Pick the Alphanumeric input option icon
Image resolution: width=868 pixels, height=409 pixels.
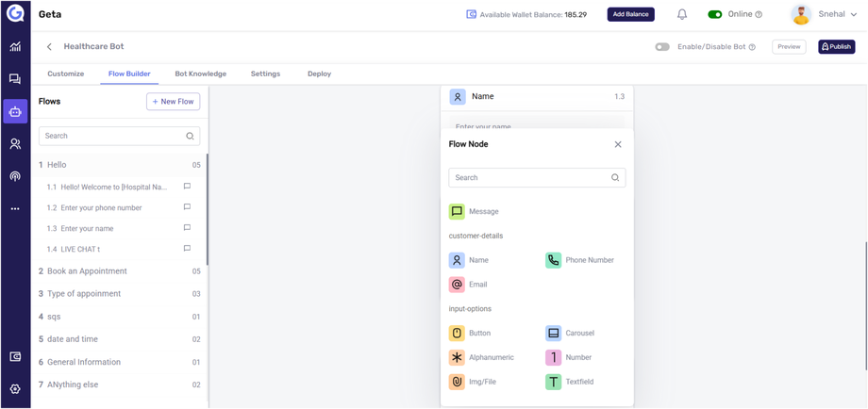pos(457,358)
